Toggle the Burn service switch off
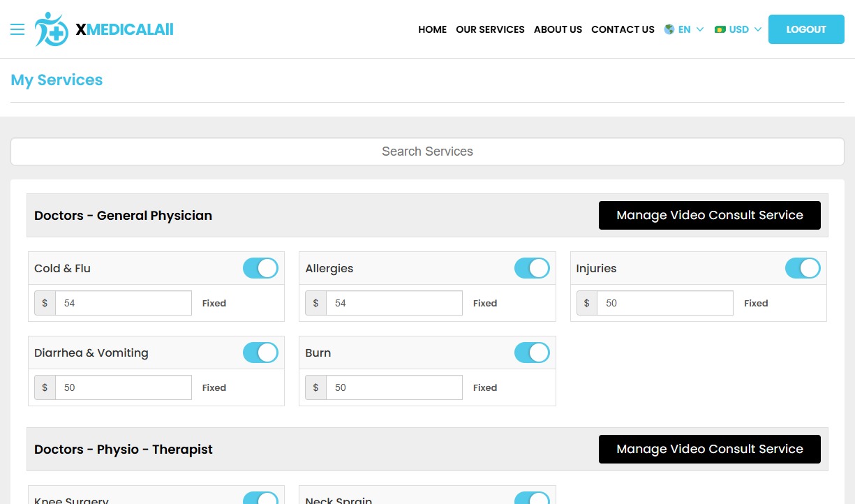855x504 pixels. coord(532,353)
